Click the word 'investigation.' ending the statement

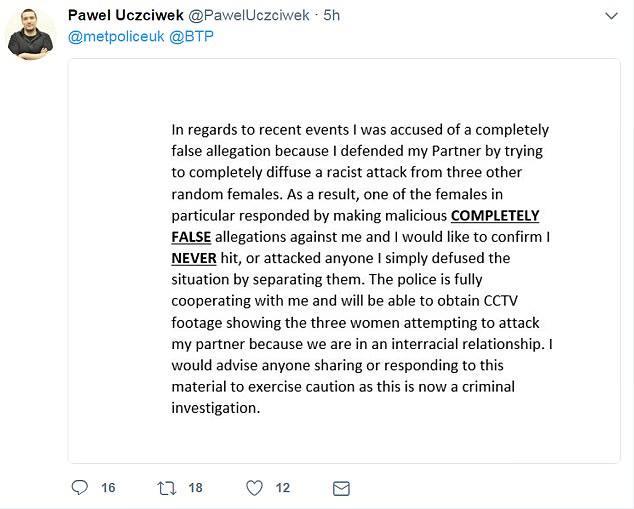215,408
